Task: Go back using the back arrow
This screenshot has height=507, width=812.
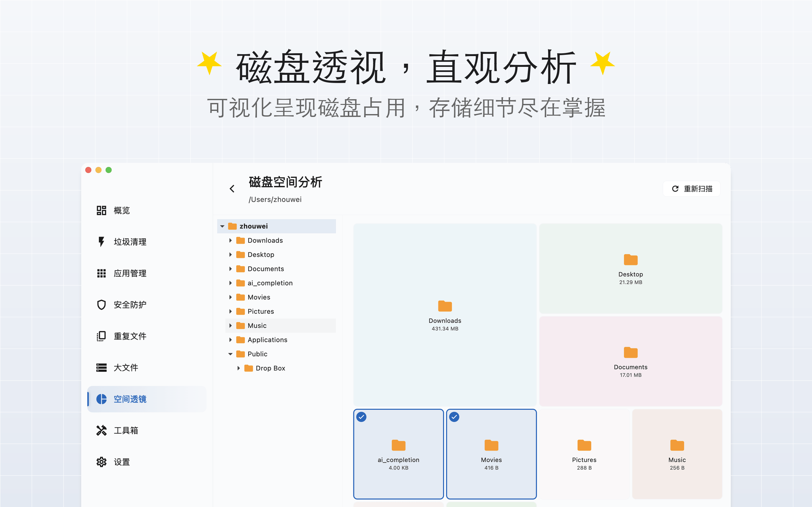Action: [232, 189]
